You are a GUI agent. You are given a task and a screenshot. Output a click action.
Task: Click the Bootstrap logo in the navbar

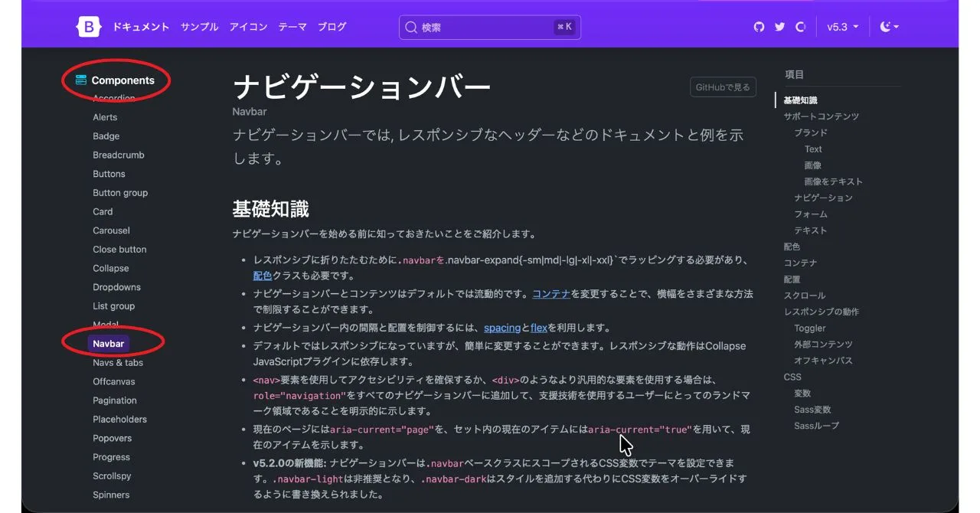(x=88, y=26)
